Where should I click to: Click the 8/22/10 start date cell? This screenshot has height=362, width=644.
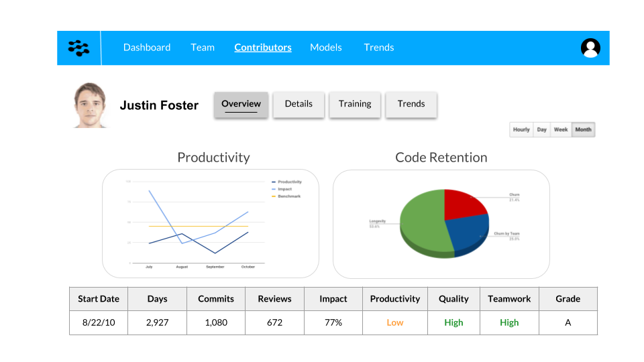[99, 322]
